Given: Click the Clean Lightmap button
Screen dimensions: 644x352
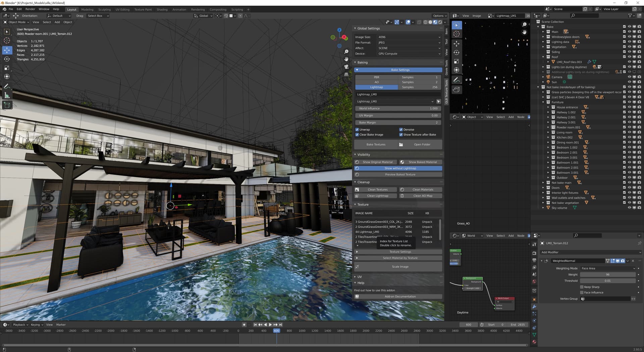Looking at the screenshot, I should (376, 196).
